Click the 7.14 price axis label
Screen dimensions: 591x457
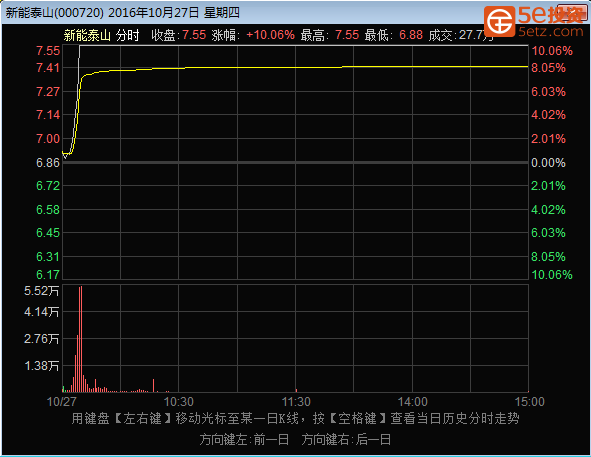[48, 115]
